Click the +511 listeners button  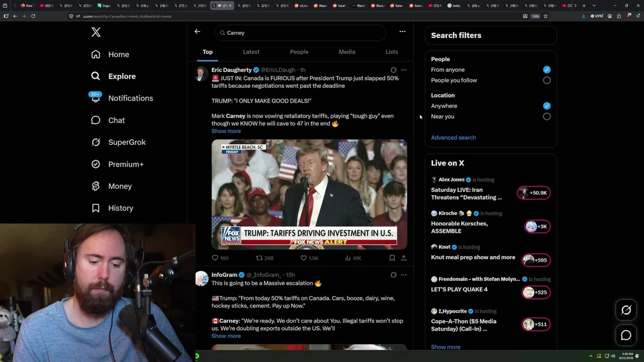[536, 325]
